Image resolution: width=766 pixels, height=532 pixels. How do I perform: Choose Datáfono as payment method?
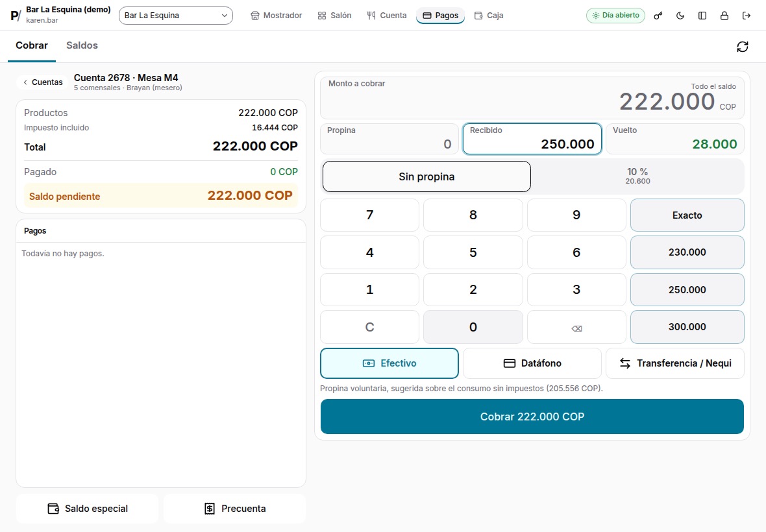[532, 363]
